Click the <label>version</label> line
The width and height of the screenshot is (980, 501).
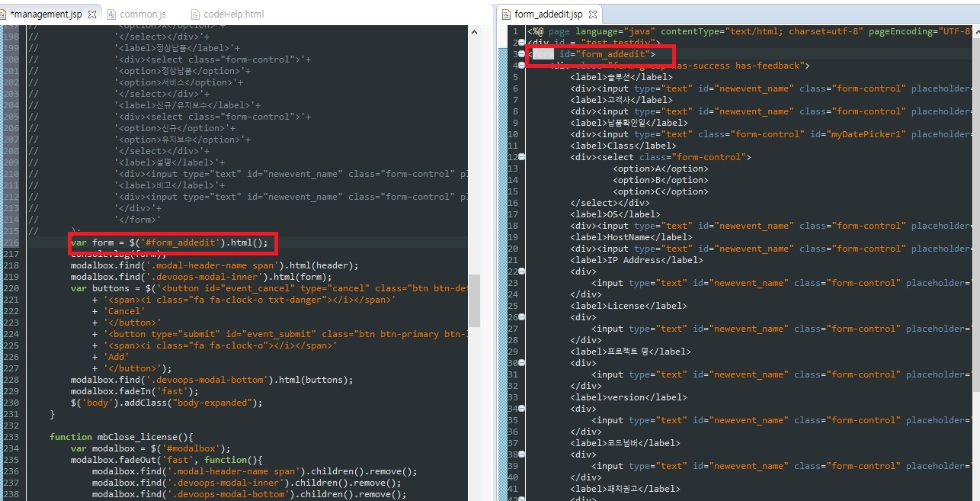coord(628,397)
